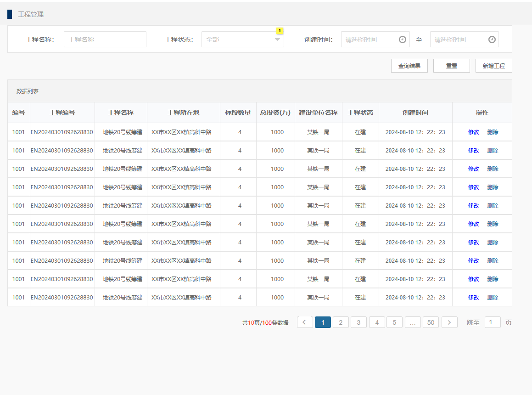
Task: Click 删除 in the fifth table row
Action: click(x=493, y=206)
